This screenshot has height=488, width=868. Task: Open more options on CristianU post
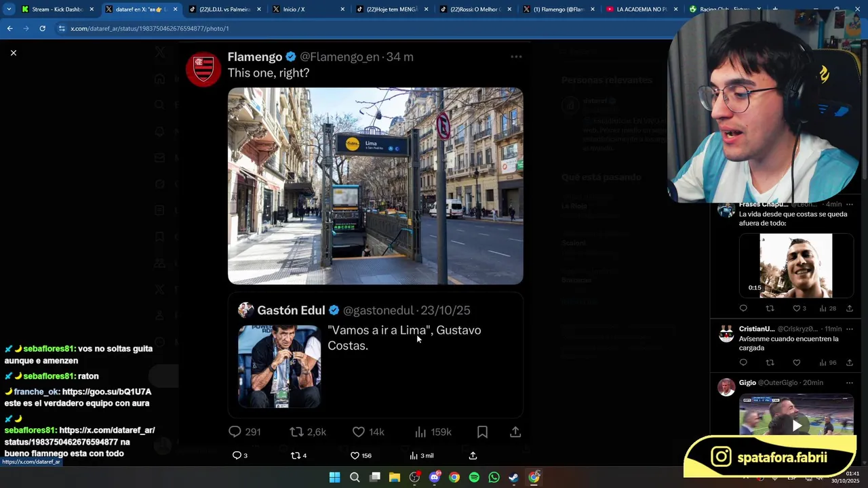(849, 329)
